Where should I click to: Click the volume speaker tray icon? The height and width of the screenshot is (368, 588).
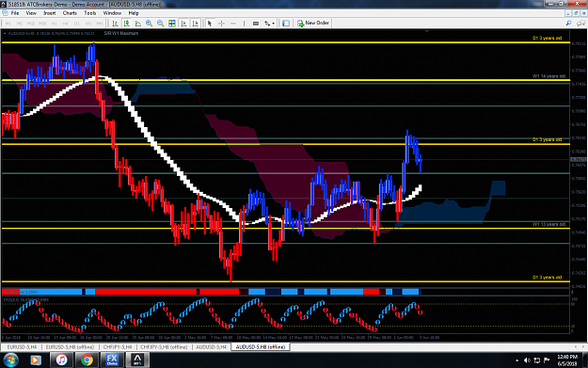tap(527, 360)
